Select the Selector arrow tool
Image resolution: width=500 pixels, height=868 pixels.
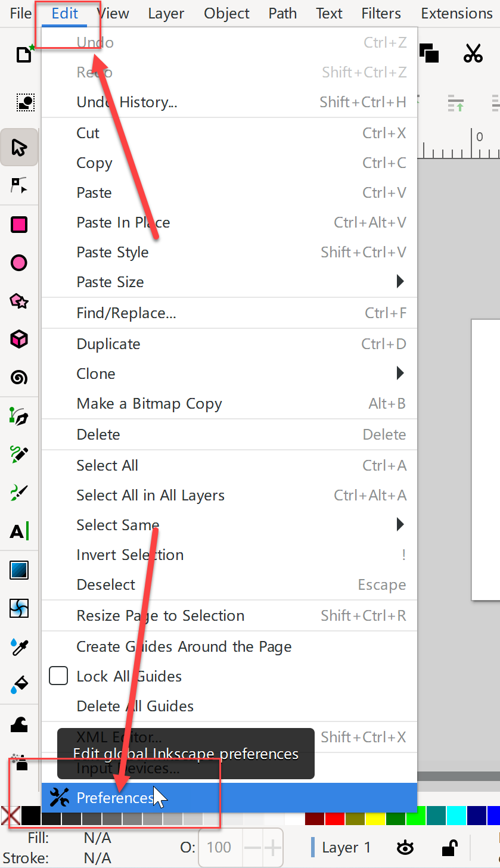tap(19, 147)
